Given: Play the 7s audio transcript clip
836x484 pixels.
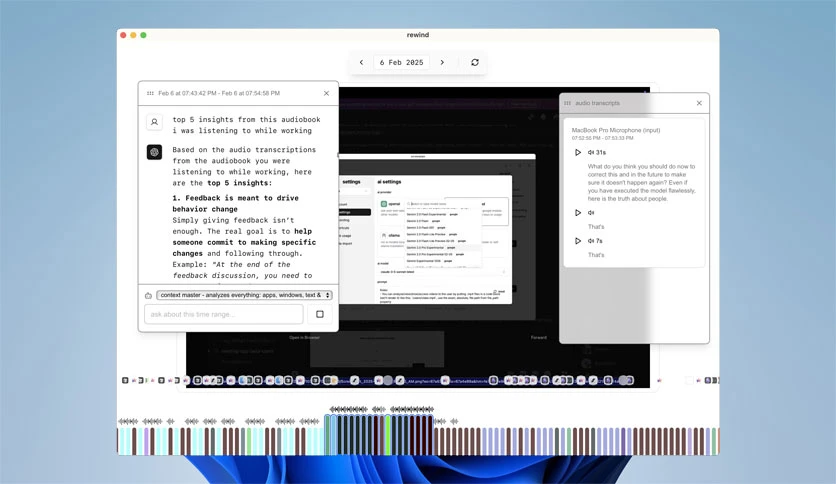Looking at the screenshot, I should click(x=578, y=241).
